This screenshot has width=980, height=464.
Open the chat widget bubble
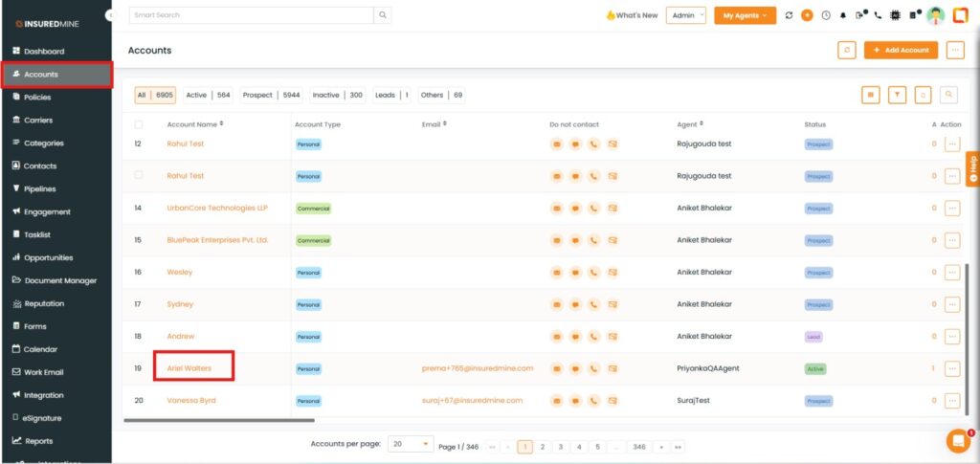click(957, 441)
